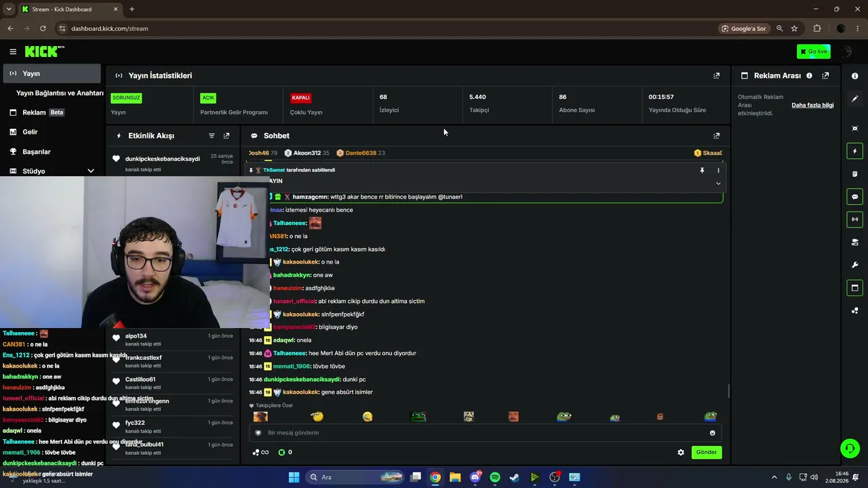
Task: Open the emoji picker in chat input
Action: (712, 432)
